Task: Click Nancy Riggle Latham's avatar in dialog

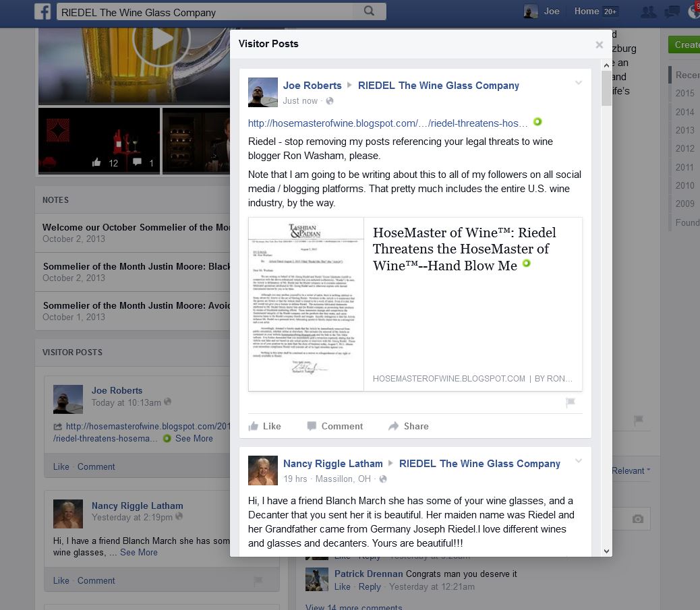Action: (x=263, y=470)
